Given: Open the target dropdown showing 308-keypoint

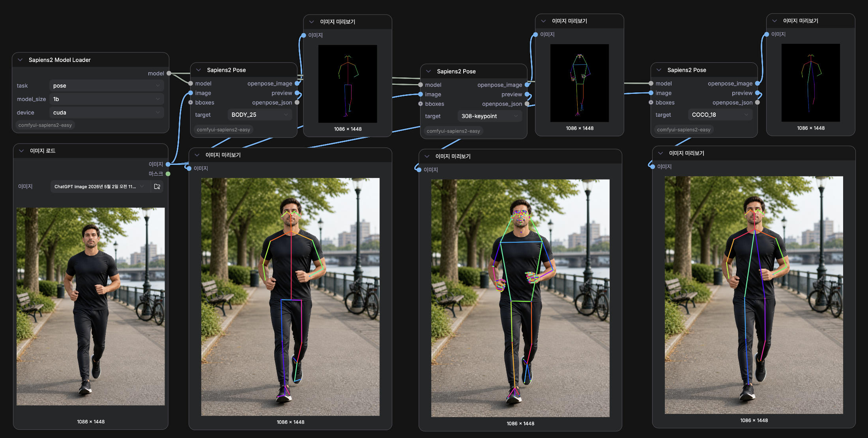Looking at the screenshot, I should tap(490, 116).
